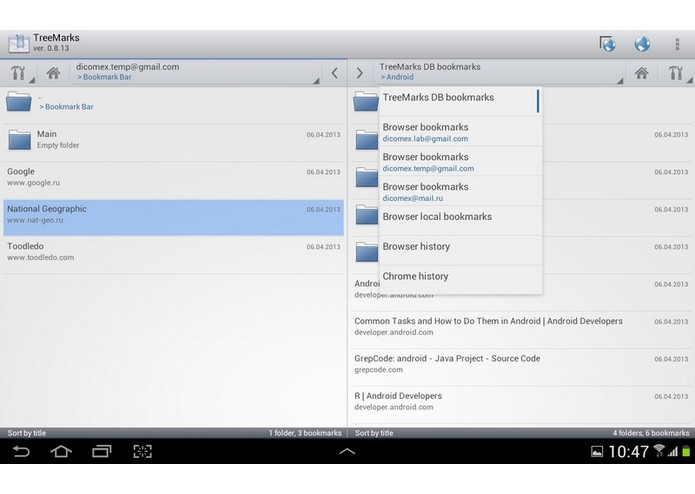
Task: Click the left arrow chevron between panes
Action: [x=335, y=73]
